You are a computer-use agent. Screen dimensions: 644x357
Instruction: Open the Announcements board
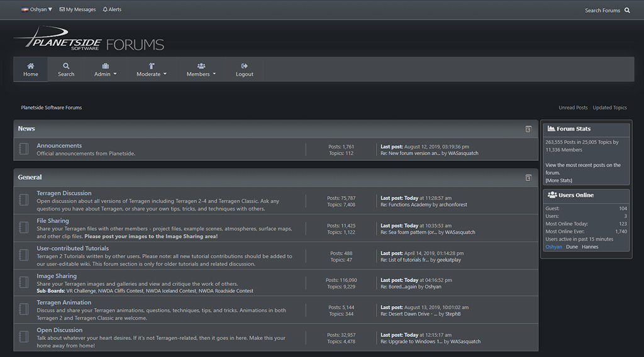pyautogui.click(x=59, y=145)
